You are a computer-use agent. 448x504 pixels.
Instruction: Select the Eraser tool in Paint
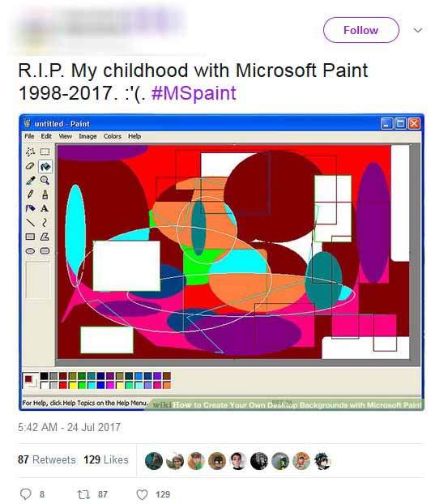30,166
